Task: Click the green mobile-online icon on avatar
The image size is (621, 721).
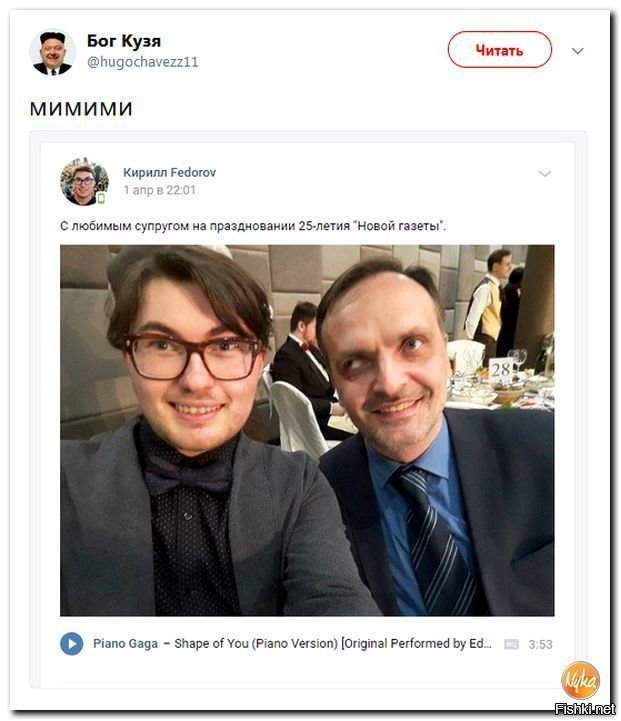Action: click(101, 199)
